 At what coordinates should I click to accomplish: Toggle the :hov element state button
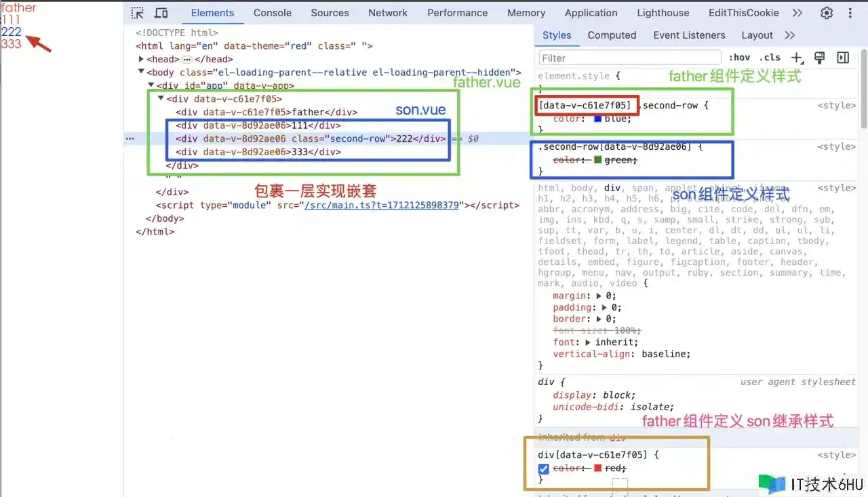coord(739,58)
